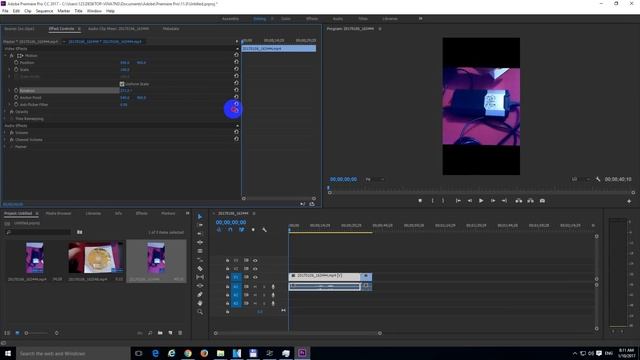Viewport: 640px width, 360px height.
Task: Toggle the Position animation stopwatch
Action: [16, 62]
